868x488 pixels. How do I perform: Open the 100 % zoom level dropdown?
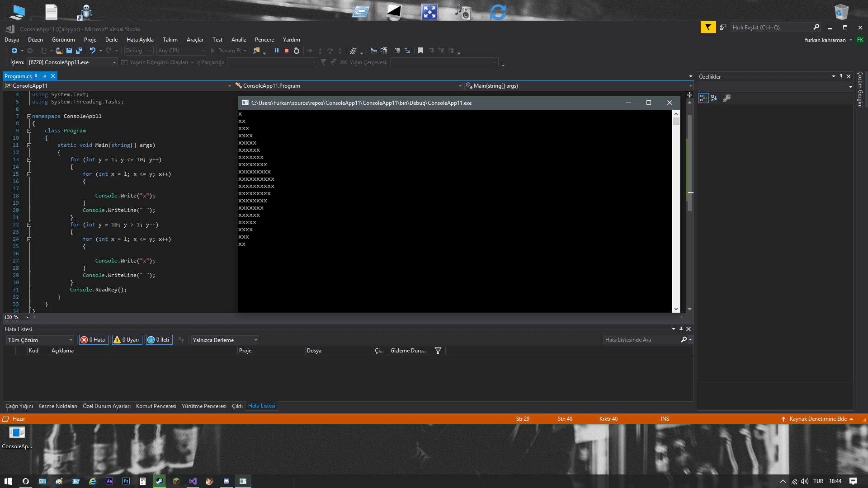tap(17, 317)
